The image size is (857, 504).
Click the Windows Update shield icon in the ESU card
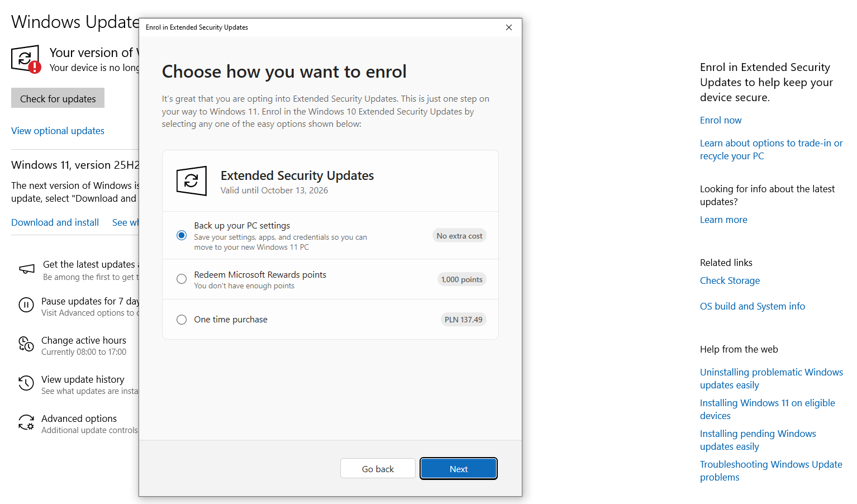[191, 180]
